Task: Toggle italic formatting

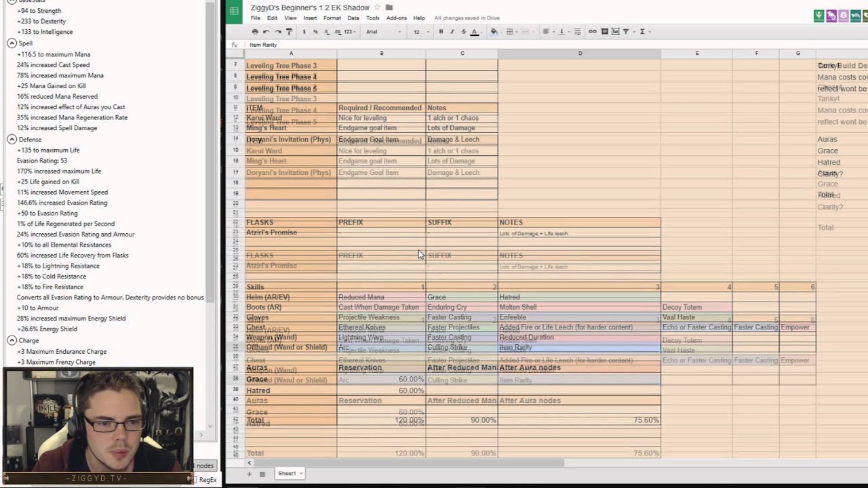Action: [x=452, y=32]
